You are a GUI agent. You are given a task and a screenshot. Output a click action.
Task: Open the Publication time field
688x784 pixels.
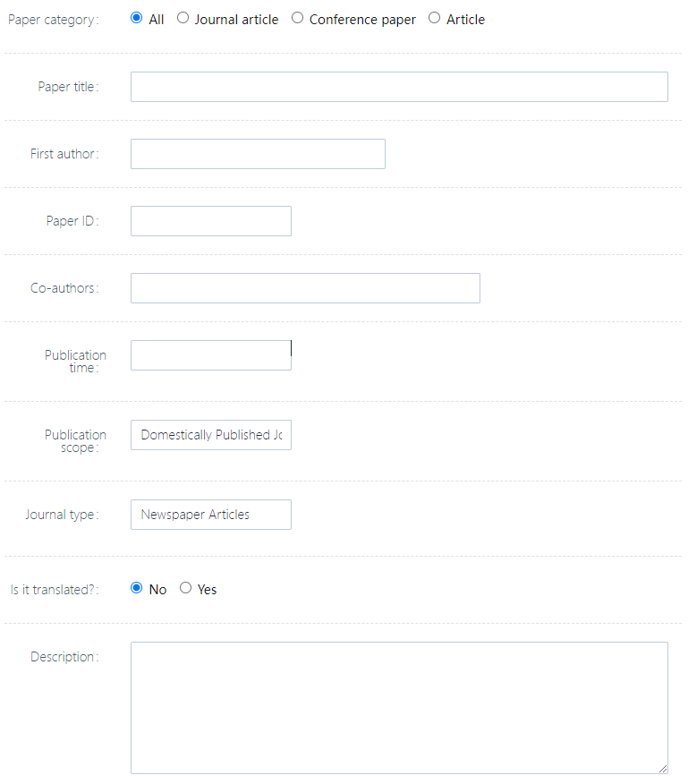pos(211,355)
